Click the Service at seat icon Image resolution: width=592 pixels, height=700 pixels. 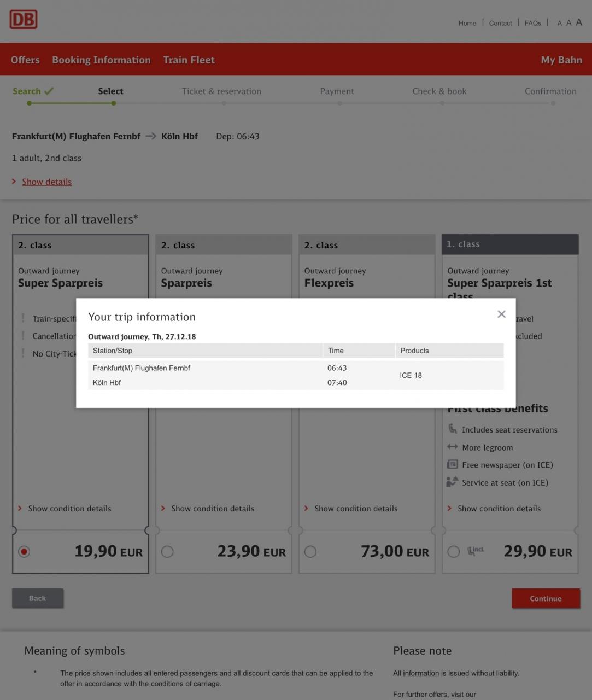(452, 482)
